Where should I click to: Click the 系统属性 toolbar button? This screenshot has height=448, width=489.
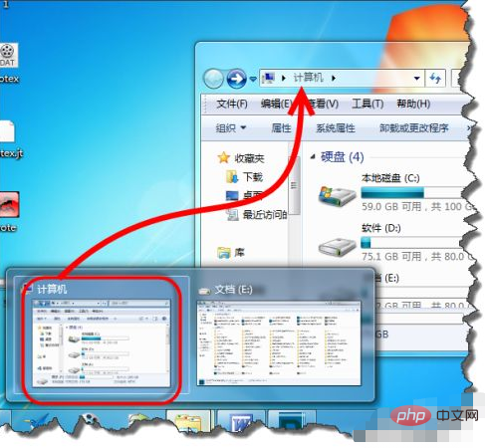pyautogui.click(x=336, y=128)
